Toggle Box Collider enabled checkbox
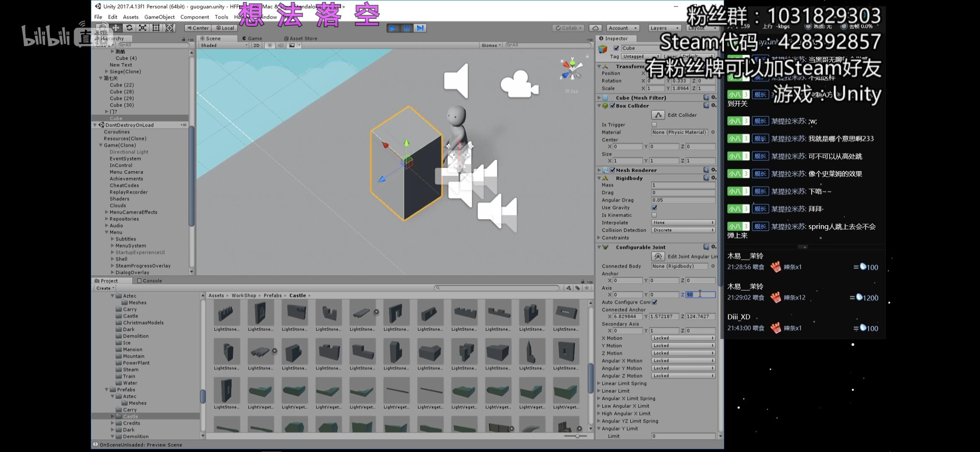980x452 pixels. [612, 105]
